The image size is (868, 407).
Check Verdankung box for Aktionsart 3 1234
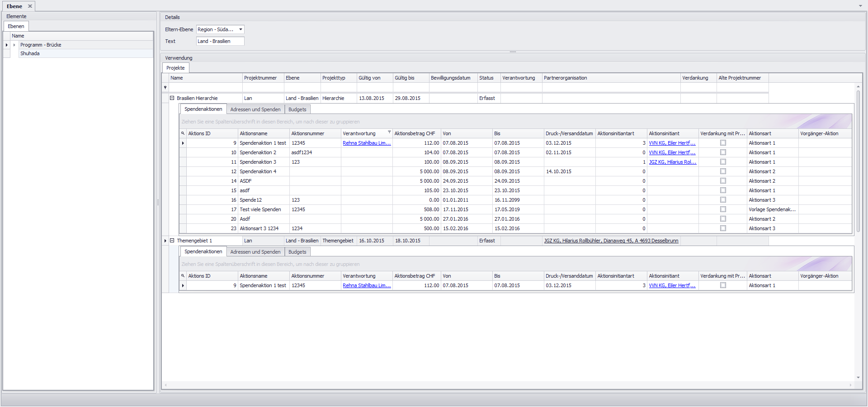pyautogui.click(x=723, y=228)
